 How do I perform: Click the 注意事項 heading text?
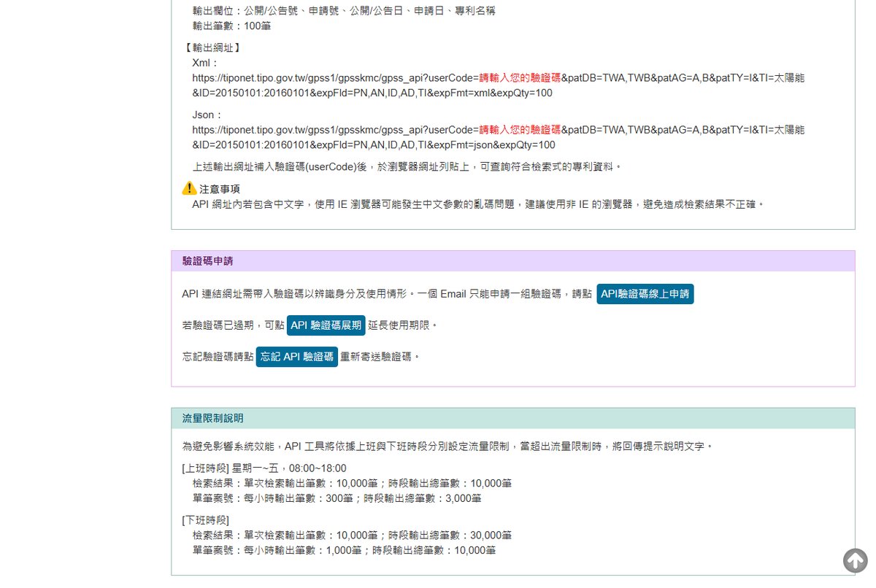click(220, 189)
